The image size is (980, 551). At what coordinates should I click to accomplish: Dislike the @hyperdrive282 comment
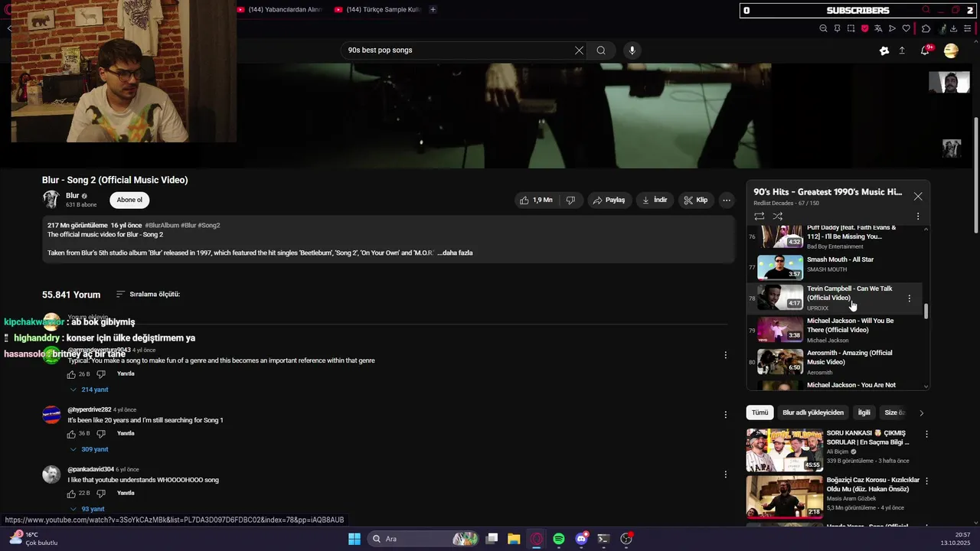click(x=101, y=434)
